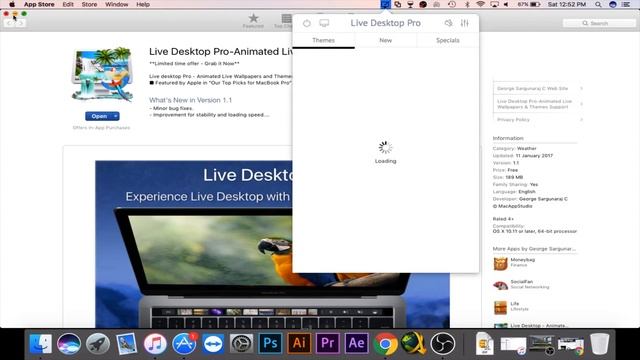Click the AirPlay display menu bar icon
640x360 pixels.
click(x=494, y=4)
